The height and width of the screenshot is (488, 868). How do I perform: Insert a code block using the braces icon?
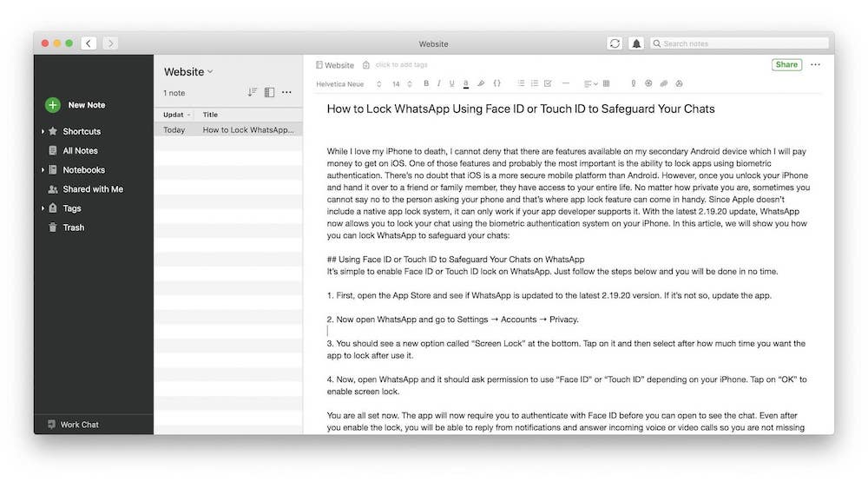click(x=496, y=84)
